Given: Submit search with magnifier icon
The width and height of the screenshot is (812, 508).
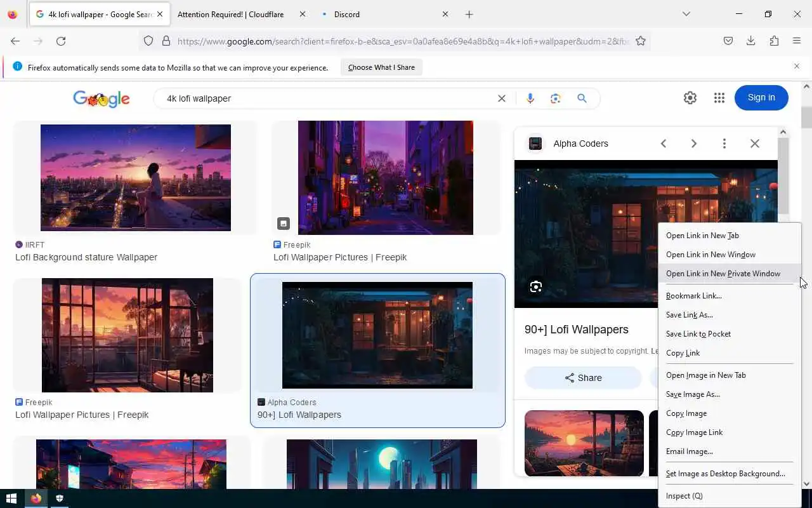Looking at the screenshot, I should coord(582,98).
